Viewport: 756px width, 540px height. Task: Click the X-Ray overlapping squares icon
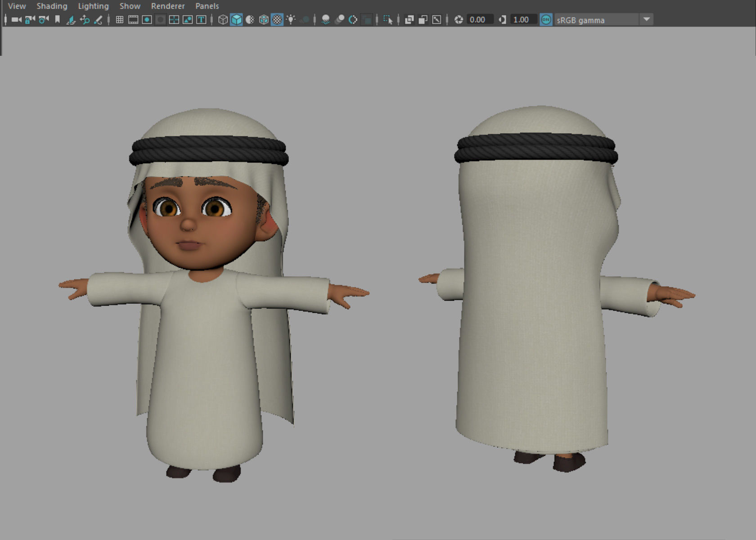(x=409, y=19)
